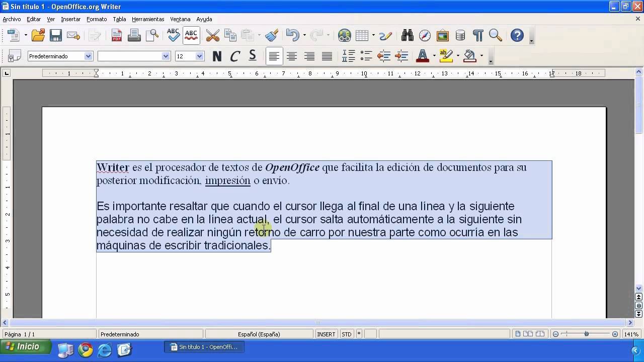
Task: Open the Editar menu
Action: (34, 19)
